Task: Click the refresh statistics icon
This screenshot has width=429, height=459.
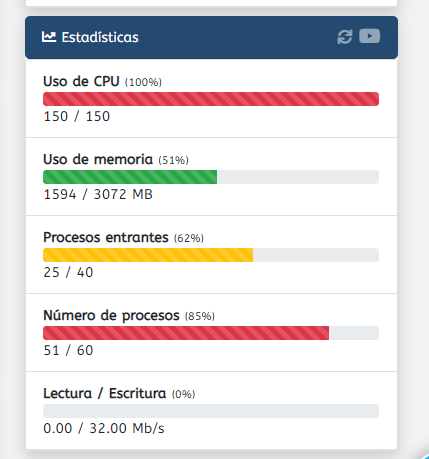Action: pos(345,37)
